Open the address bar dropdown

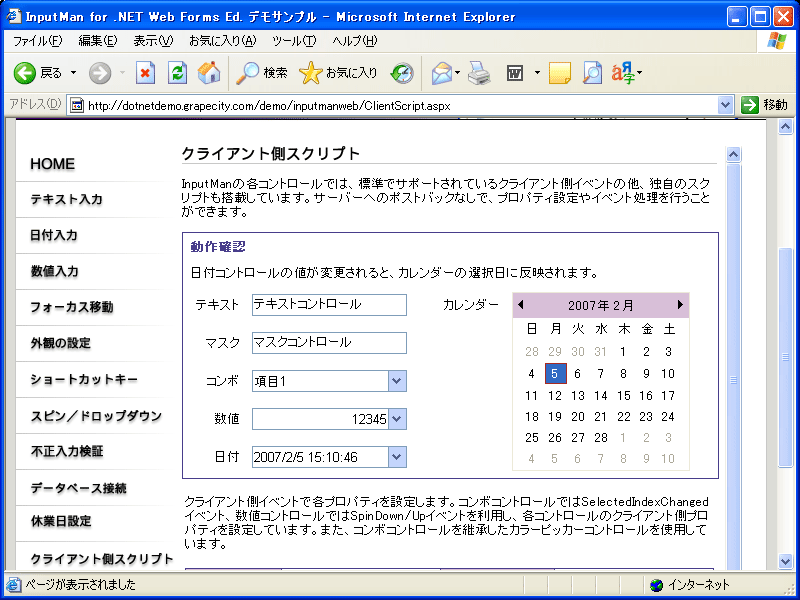[727, 103]
